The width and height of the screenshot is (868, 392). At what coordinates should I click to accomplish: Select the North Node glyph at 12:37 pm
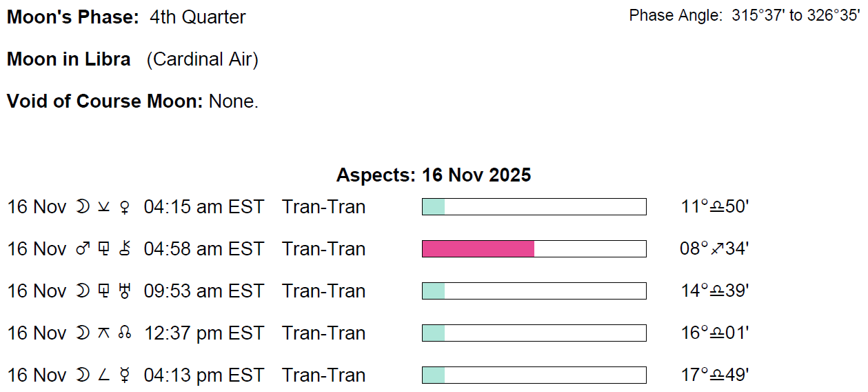(125, 333)
